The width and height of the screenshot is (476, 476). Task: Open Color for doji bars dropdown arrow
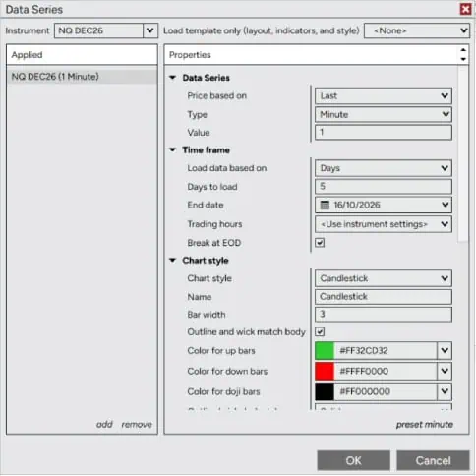pos(445,391)
